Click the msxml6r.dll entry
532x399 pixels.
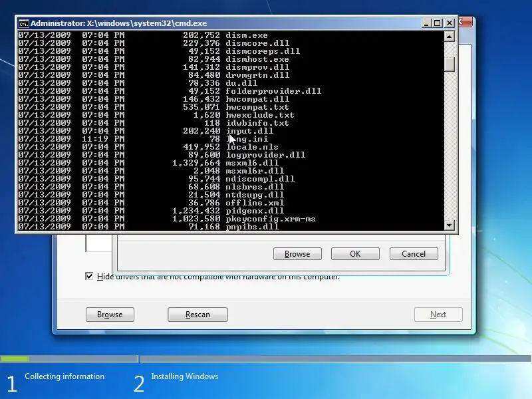point(255,171)
